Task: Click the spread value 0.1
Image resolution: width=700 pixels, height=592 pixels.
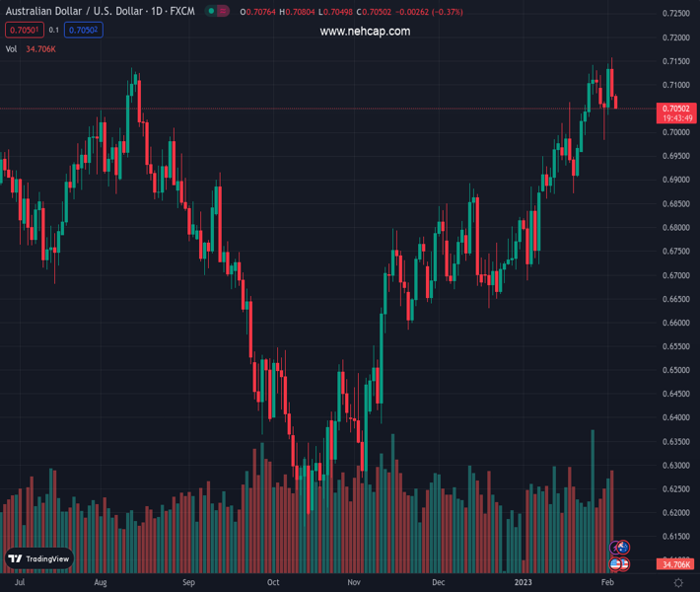Action: [53, 30]
